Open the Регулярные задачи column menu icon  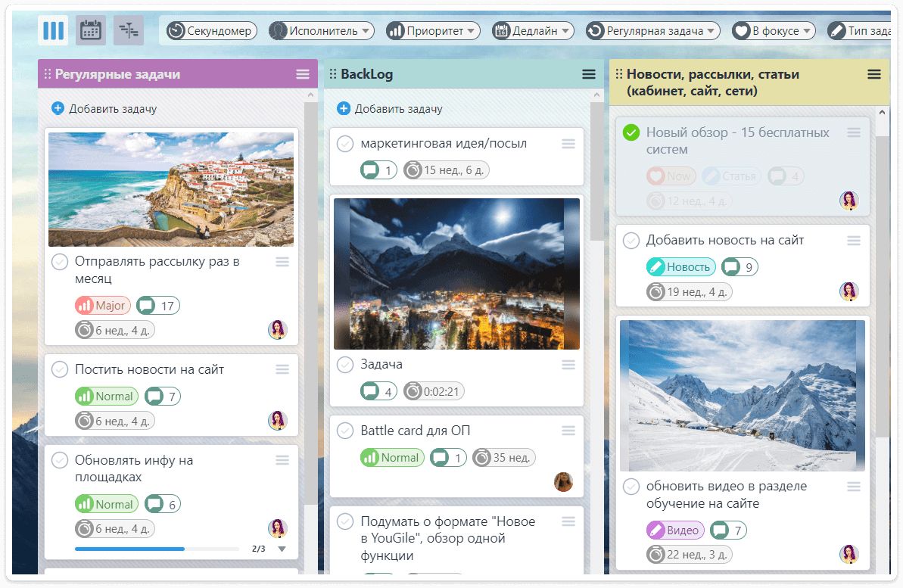click(303, 74)
